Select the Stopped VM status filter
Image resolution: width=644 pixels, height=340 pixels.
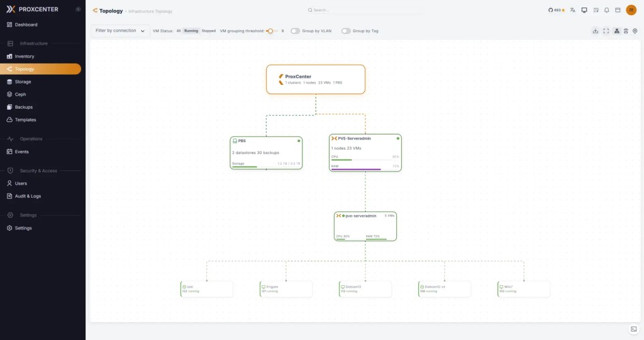coord(208,31)
